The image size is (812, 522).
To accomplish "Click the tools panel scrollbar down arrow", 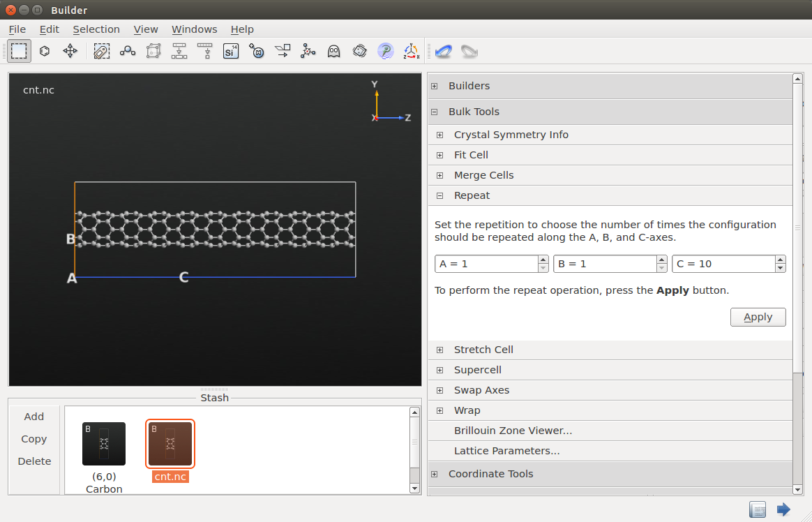I will point(797,489).
